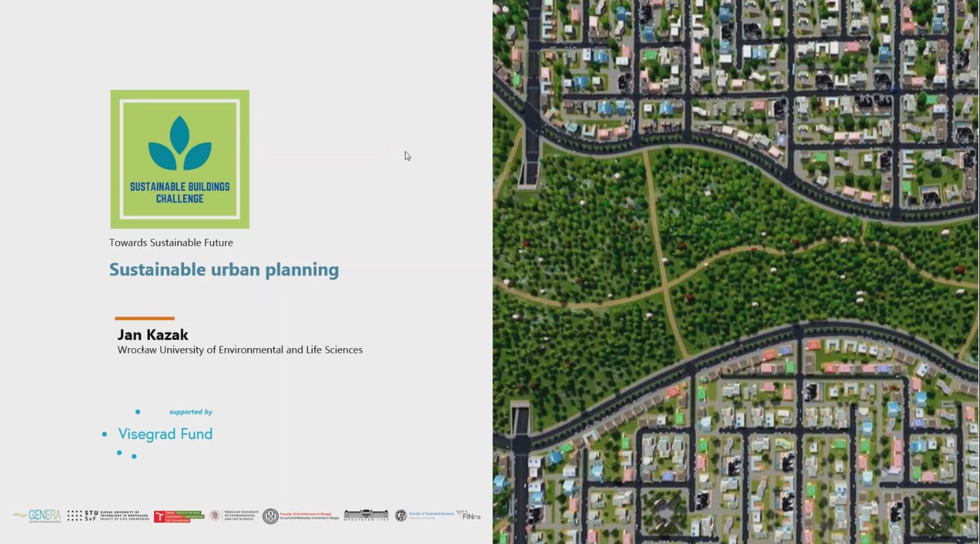Click the GENERA logo in footer
Viewport: 980px width, 544px height.
(x=37, y=515)
